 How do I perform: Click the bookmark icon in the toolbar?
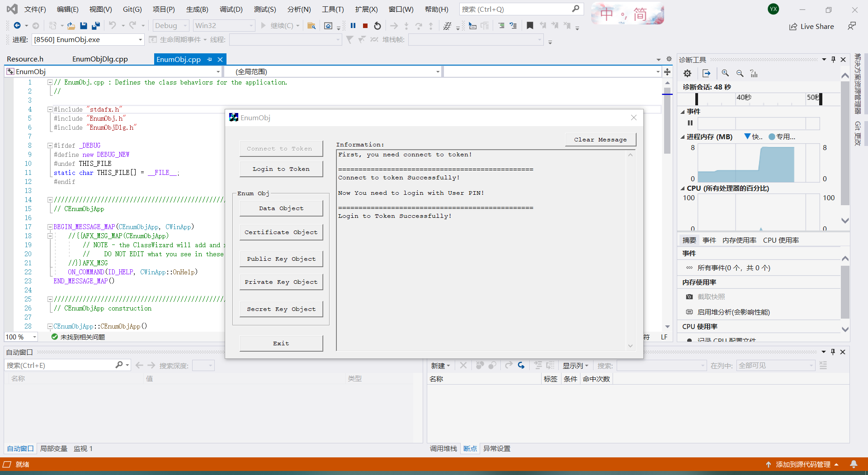click(x=530, y=26)
